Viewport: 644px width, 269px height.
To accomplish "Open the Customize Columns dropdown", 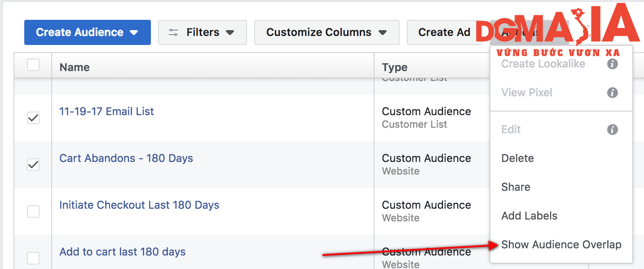I will (327, 32).
